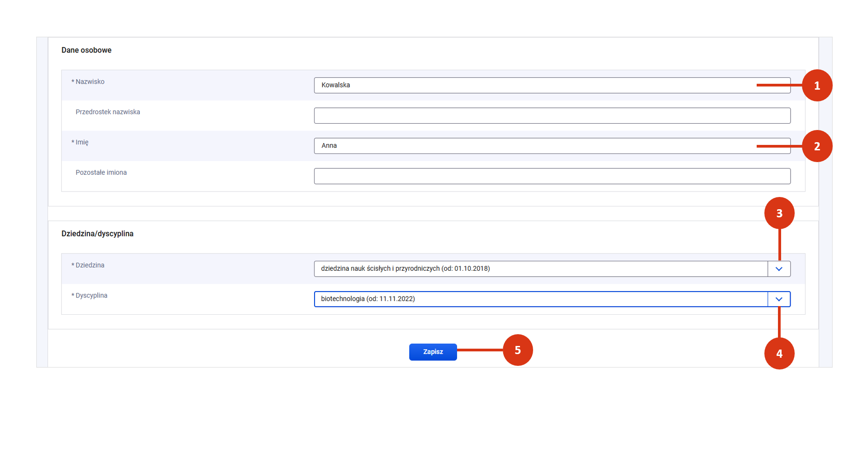Open the combo box showing biotechnologia
The image size is (868, 451).
click(x=541, y=299)
